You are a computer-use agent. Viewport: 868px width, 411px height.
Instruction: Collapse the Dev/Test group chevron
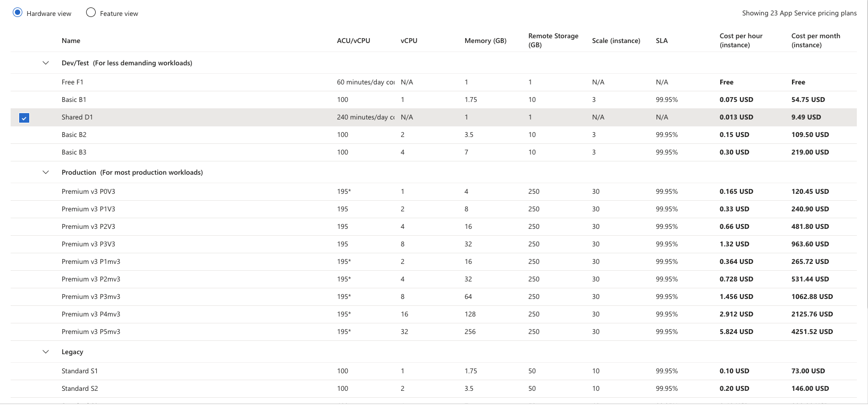pyautogui.click(x=46, y=63)
